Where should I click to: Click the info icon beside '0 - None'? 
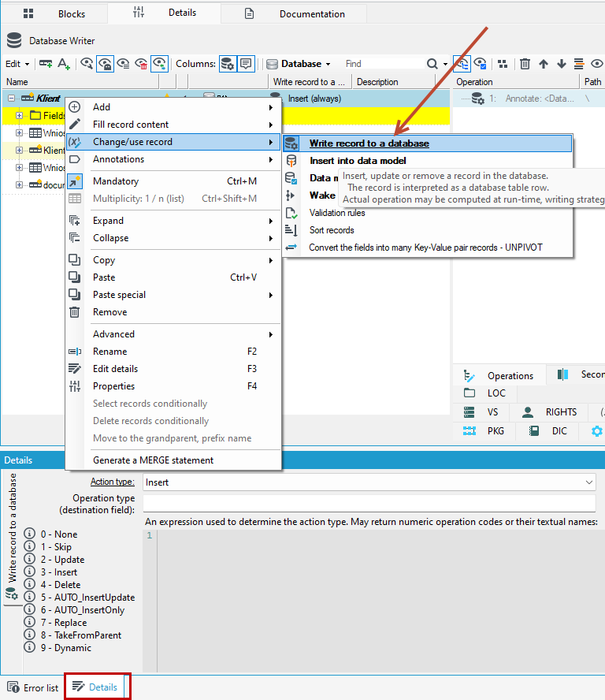click(x=29, y=534)
